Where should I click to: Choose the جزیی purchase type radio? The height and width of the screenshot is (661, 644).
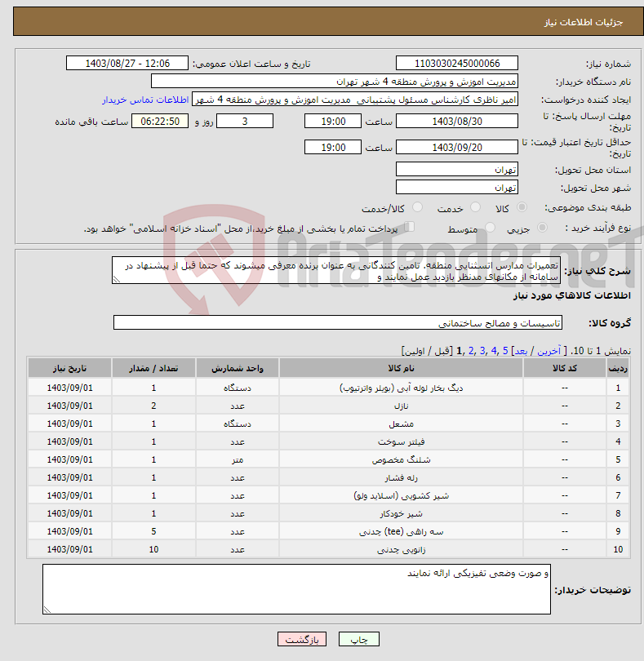click(x=542, y=228)
